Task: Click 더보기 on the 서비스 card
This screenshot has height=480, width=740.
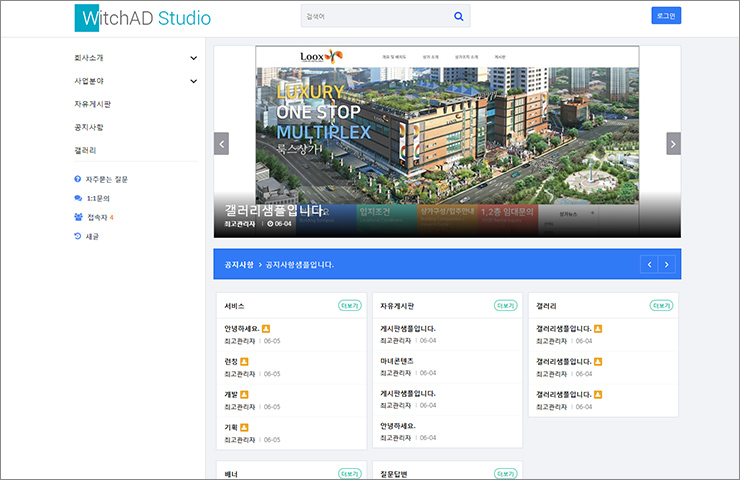Action: coord(350,306)
